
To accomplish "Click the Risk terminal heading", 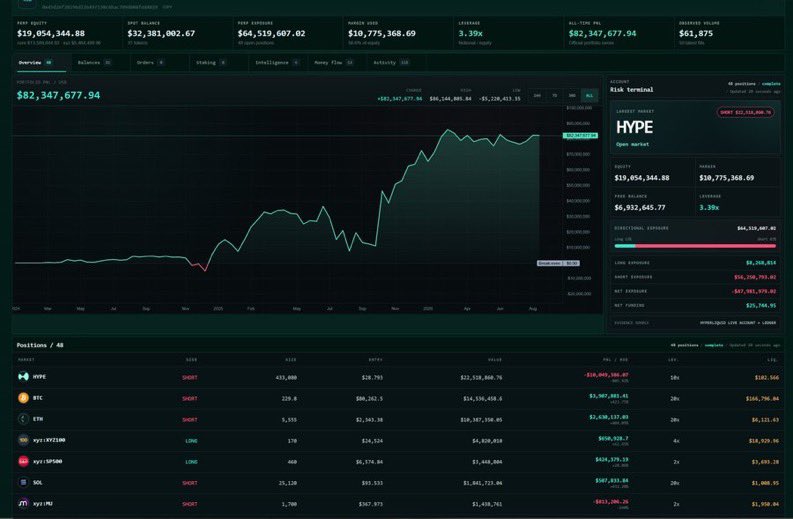I will [x=632, y=90].
